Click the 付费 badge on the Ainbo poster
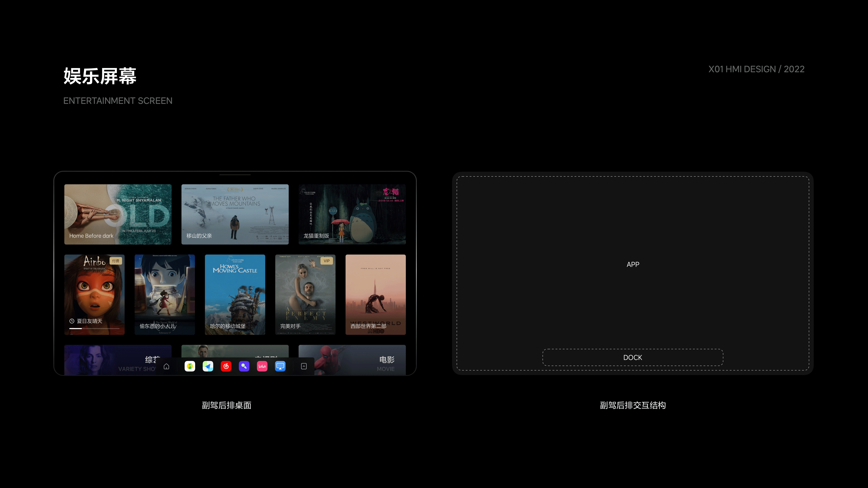868x488 pixels. 116,261
